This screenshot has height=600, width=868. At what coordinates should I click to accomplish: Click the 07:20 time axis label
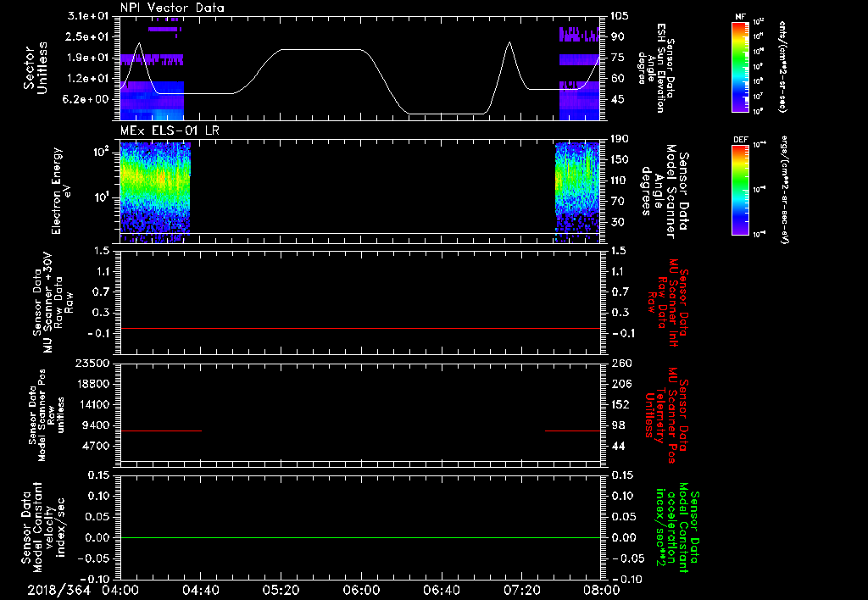click(x=522, y=590)
